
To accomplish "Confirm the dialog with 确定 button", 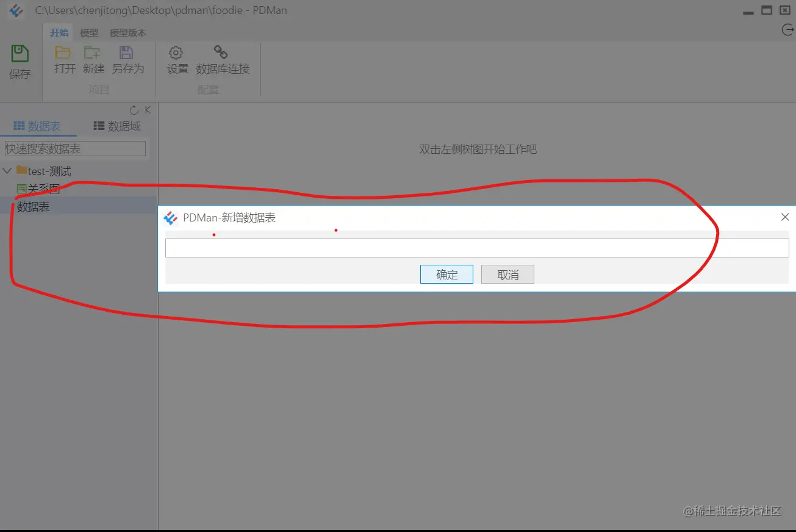I will (x=446, y=275).
